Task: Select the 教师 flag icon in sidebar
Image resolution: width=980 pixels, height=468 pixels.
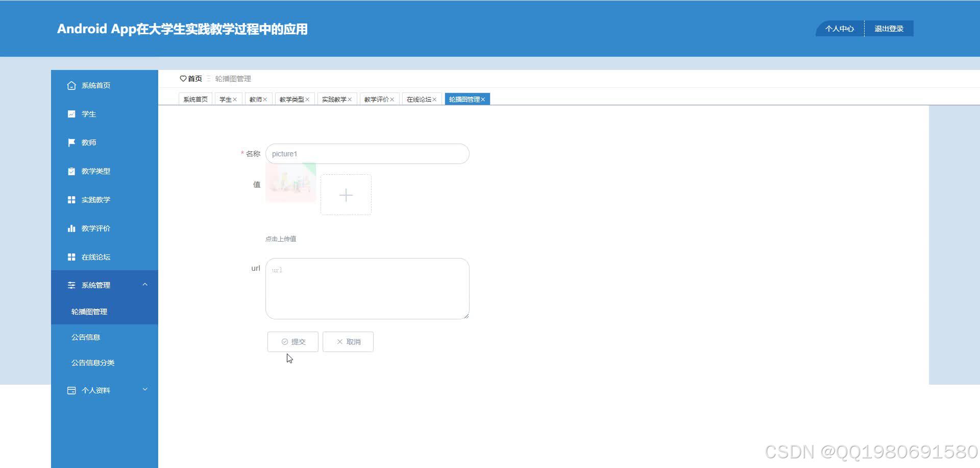Action: coord(71,143)
